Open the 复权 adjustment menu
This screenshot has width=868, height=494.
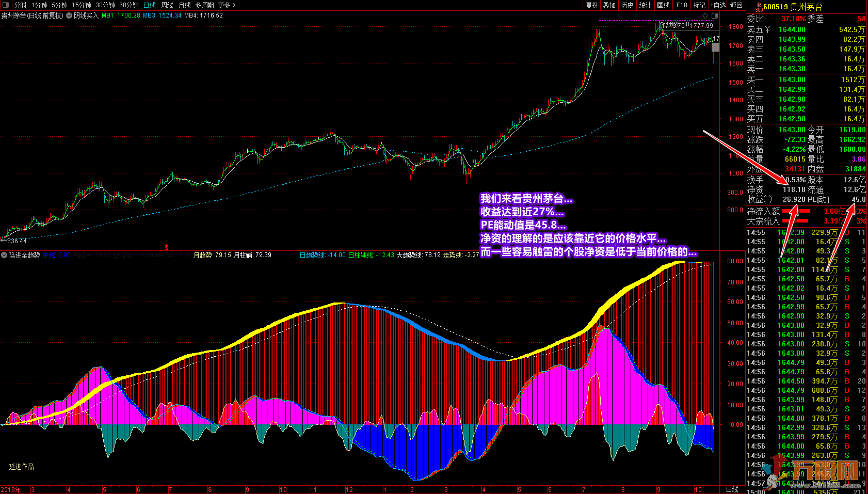click(x=592, y=5)
